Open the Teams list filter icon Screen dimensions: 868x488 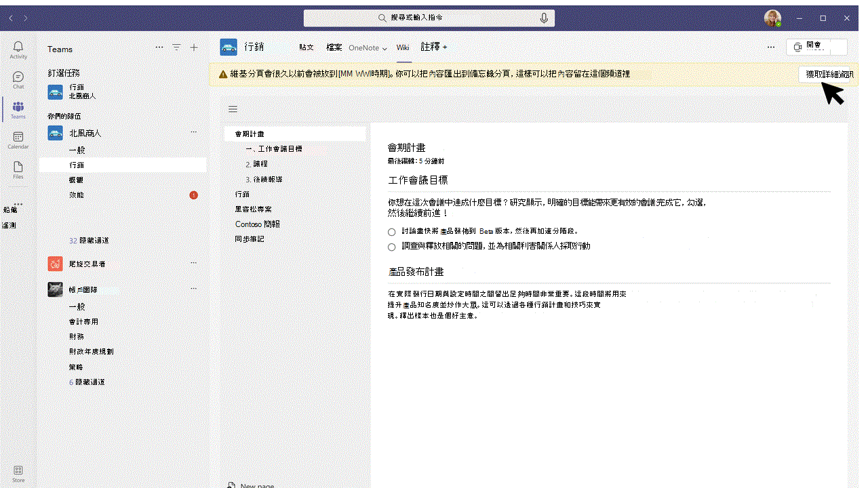pos(176,47)
